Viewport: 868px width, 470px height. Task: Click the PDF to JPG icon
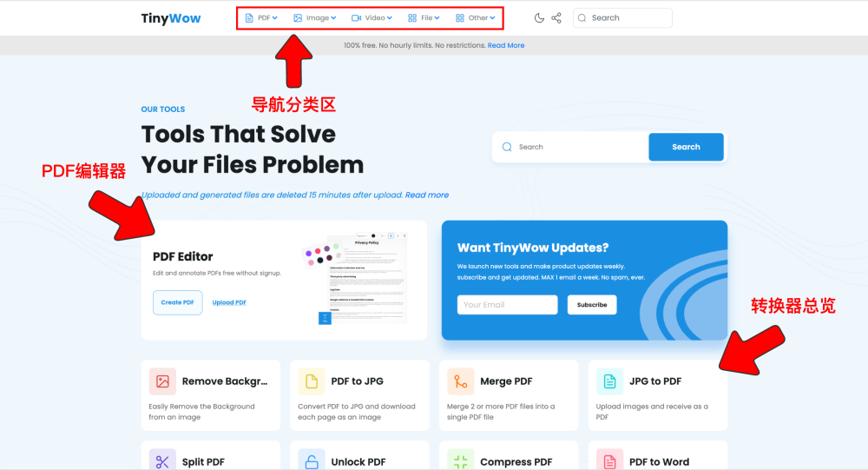[x=312, y=381]
